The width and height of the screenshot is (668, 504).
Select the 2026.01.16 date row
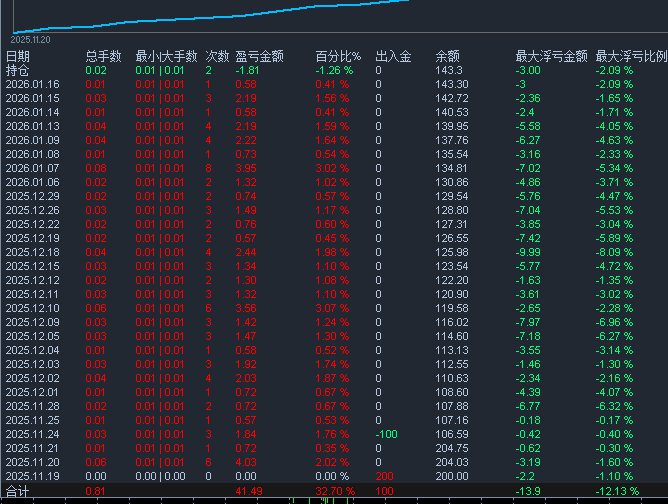tap(32, 85)
